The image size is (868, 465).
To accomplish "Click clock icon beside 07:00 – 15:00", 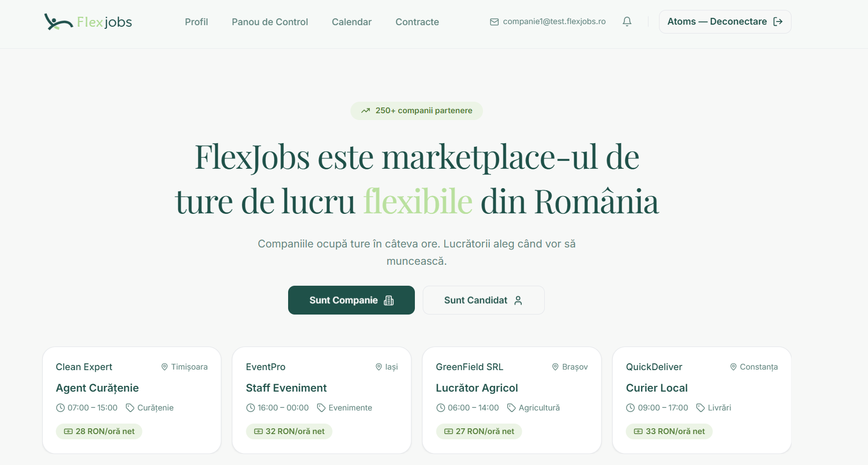I will tap(60, 408).
